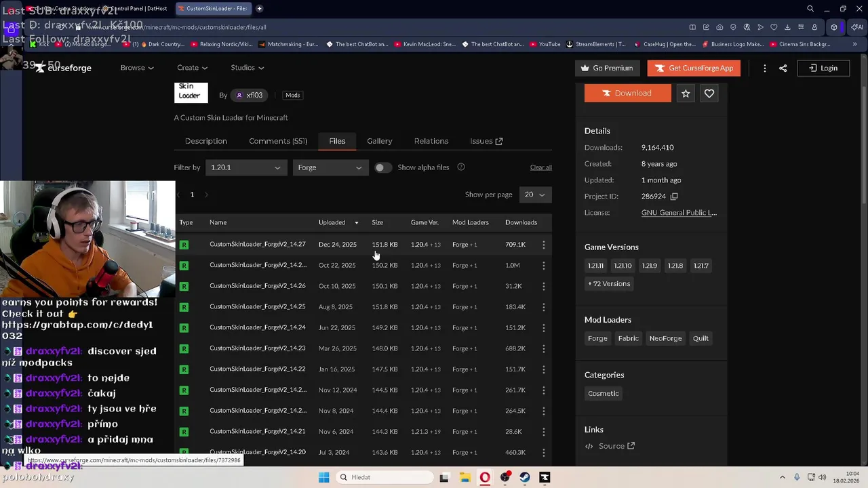Expand the Browse menu
This screenshot has height=488, width=868.
pos(137,68)
